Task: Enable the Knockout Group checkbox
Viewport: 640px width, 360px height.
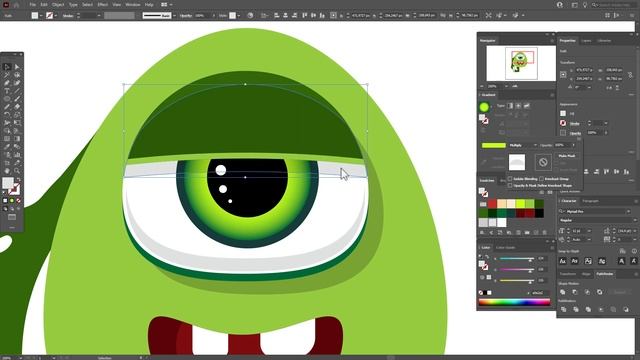Action: 541,179
